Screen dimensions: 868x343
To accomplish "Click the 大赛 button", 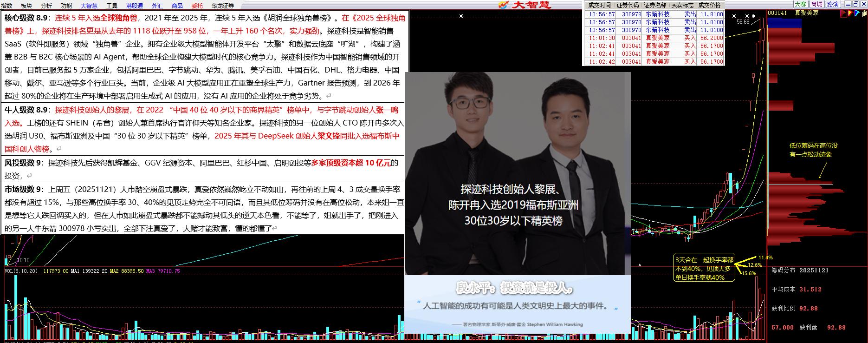I will [801, 4].
